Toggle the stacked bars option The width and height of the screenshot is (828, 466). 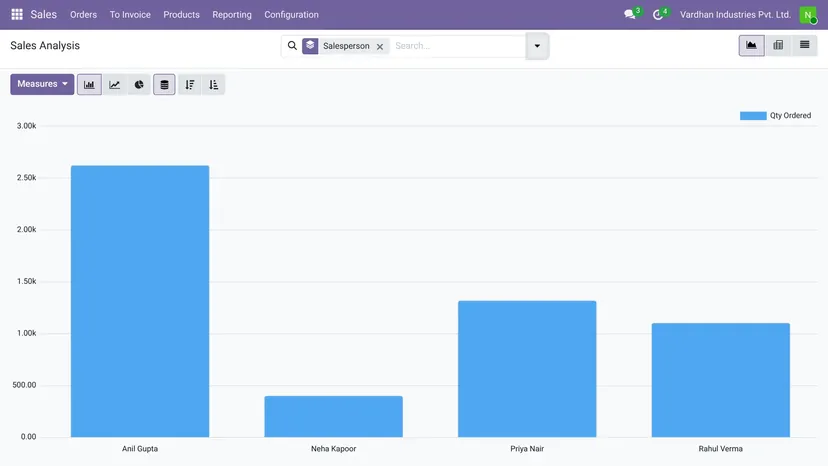(164, 85)
